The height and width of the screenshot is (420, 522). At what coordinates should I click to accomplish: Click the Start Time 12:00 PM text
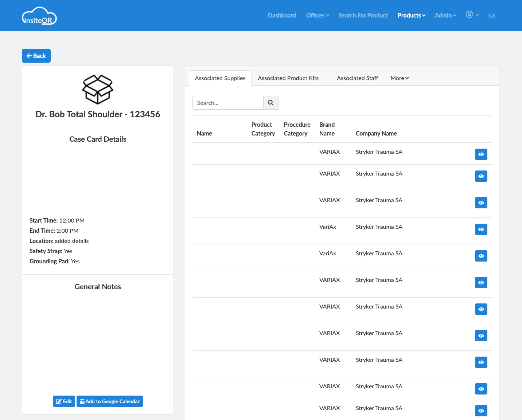[57, 220]
